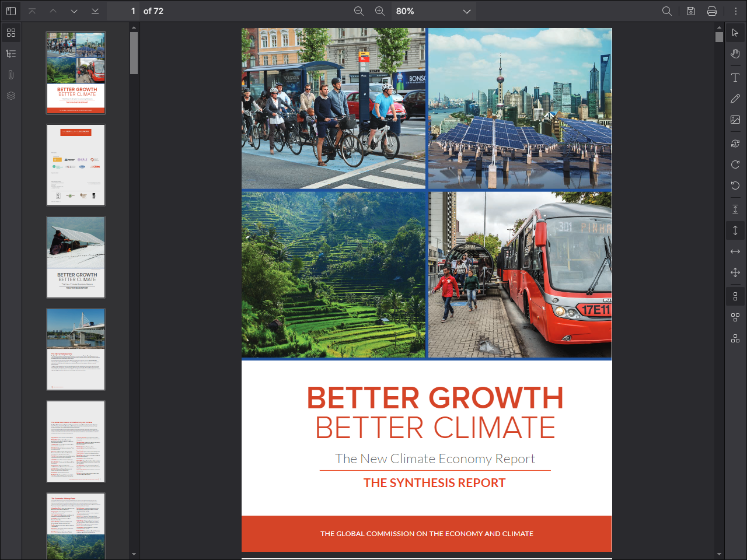Go to the first page

[32, 11]
